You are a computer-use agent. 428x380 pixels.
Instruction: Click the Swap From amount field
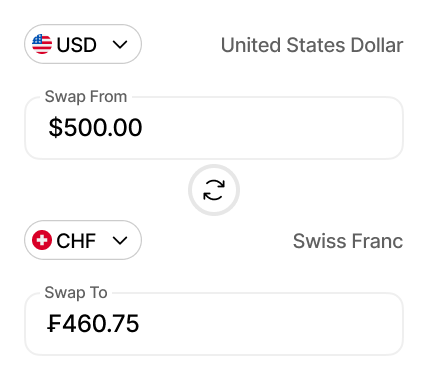click(x=214, y=128)
